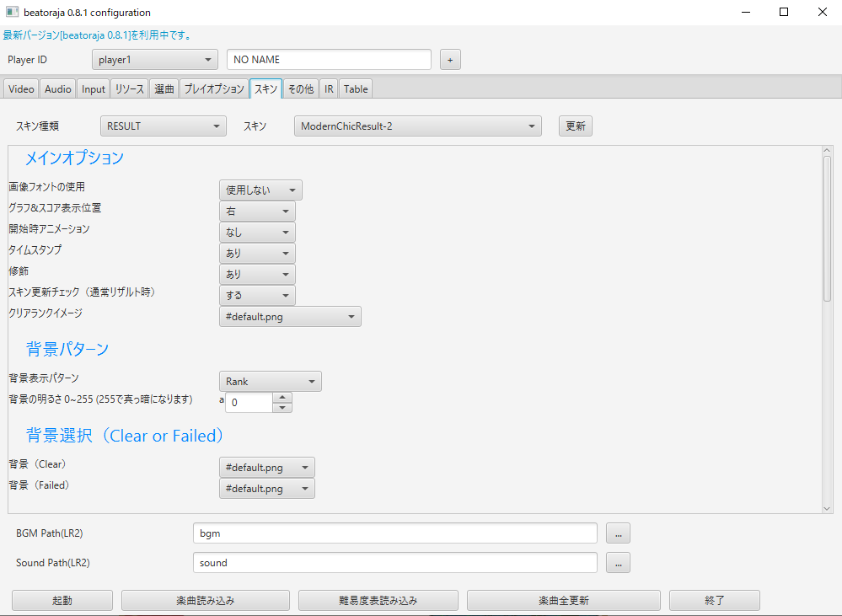The height and width of the screenshot is (616, 842).
Task: Open the ModernChicResult-2 skin dropdown
Action: click(417, 126)
